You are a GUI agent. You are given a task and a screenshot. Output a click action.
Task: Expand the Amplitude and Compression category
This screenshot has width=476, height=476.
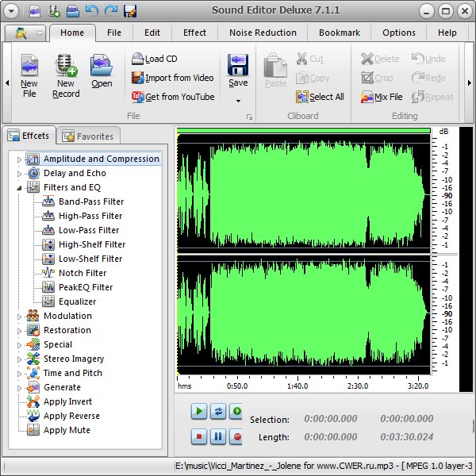(19, 159)
